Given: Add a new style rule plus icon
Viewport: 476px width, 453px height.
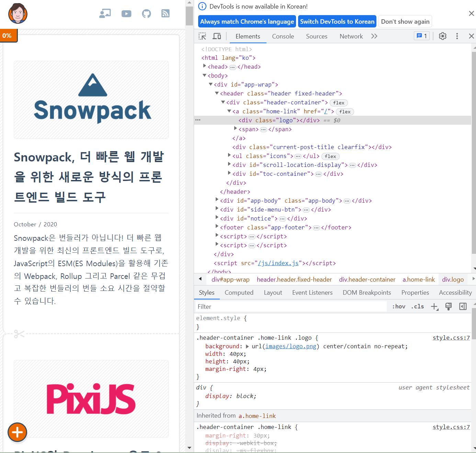Looking at the screenshot, I should pyautogui.click(x=434, y=306).
